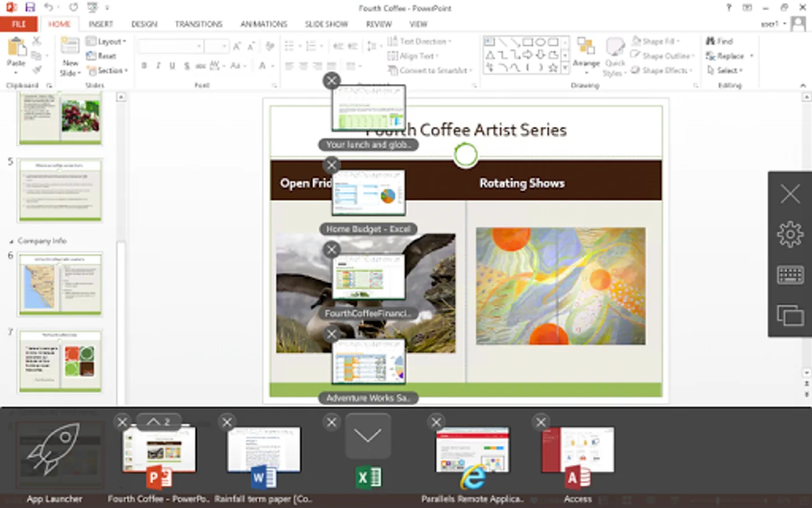Increase the font size with the larger A
Screen dimensions: 812x508
click(x=237, y=46)
